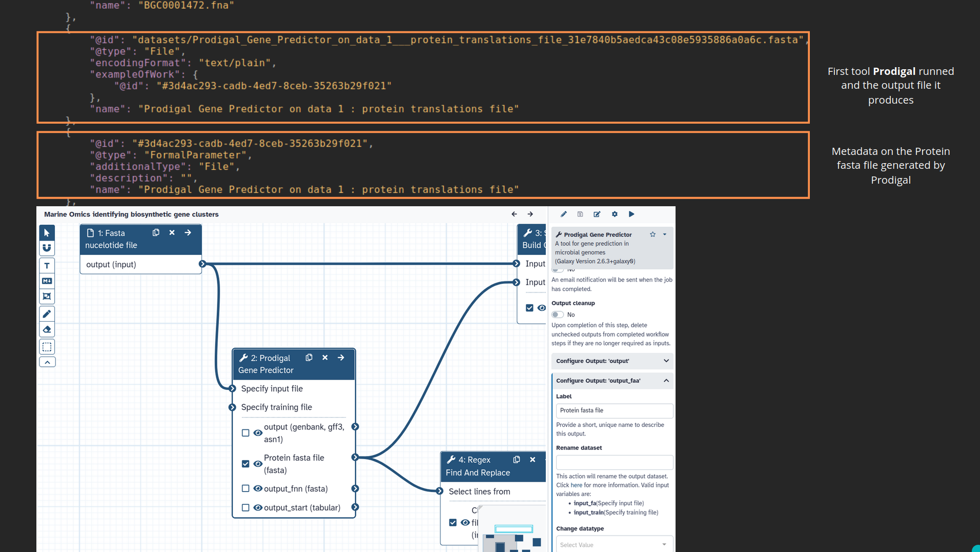Screen dimensions: 980x552
Task: Click Protein fasta file output terminal
Action: pyautogui.click(x=355, y=457)
